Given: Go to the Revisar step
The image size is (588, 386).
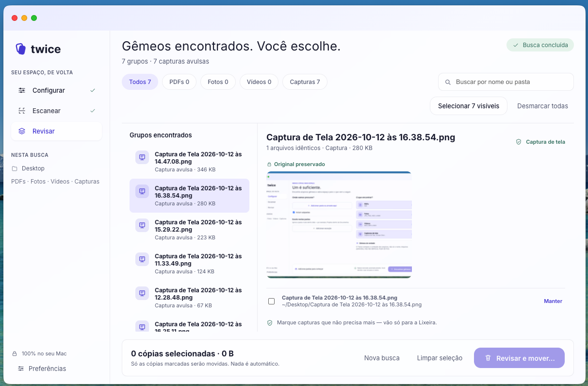Looking at the screenshot, I should coord(56,131).
